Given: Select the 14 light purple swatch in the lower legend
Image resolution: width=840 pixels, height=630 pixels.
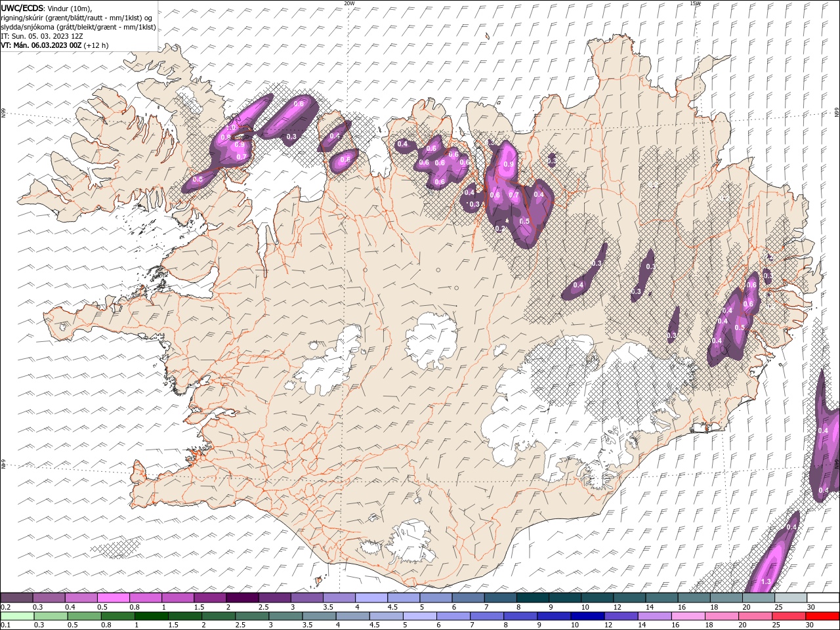Looking at the screenshot, I should pyautogui.click(x=654, y=616).
